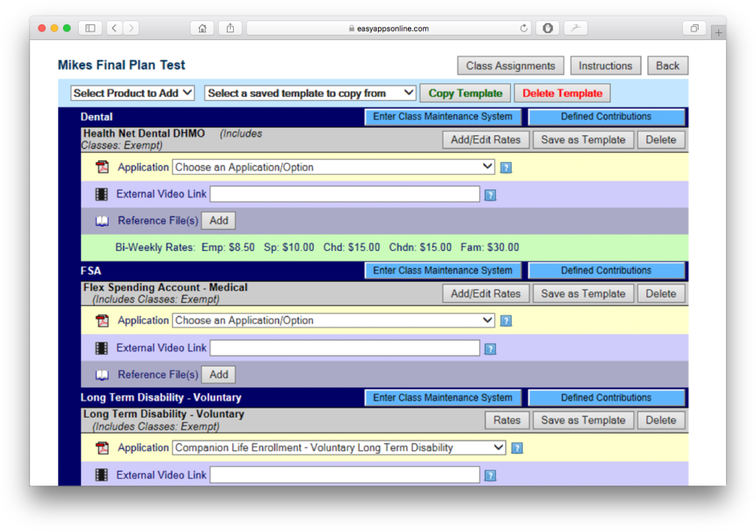
Task: Open the saved template to copy from dropdown
Action: tap(309, 92)
